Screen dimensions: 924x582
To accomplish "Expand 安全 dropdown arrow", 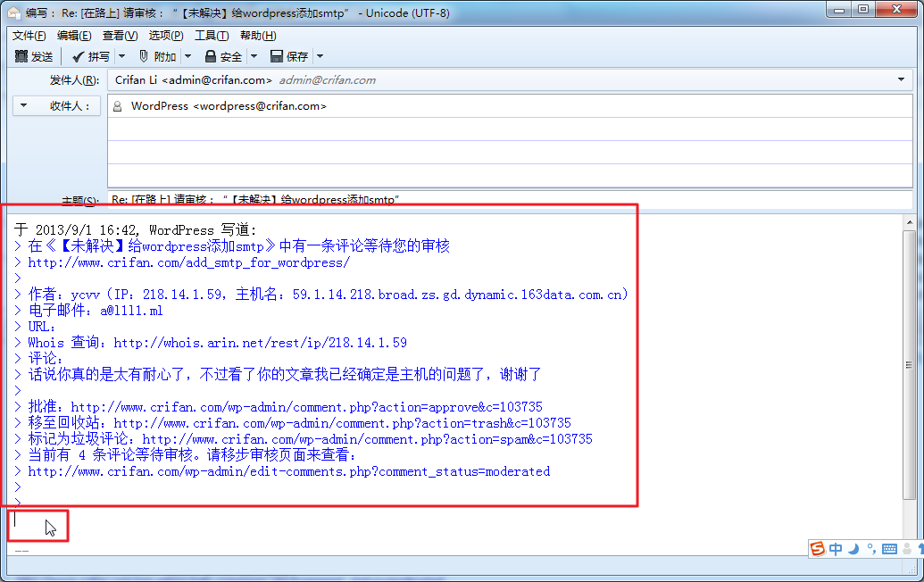I will tap(254, 56).
